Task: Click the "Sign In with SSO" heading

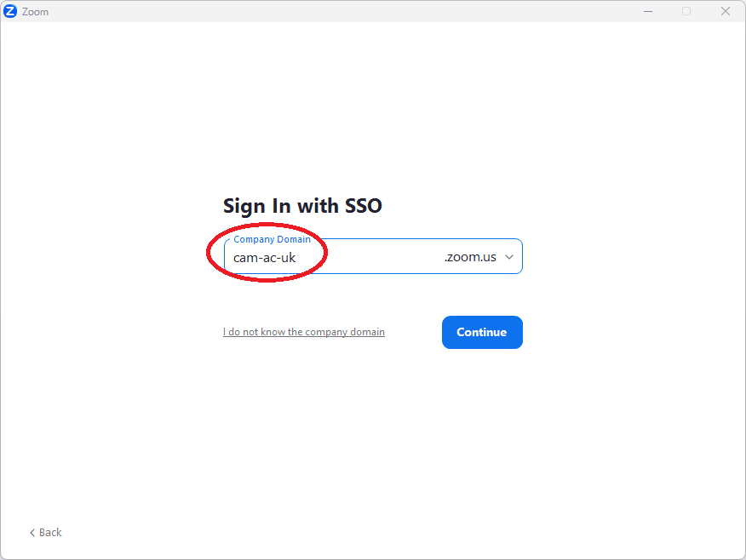Action: pyautogui.click(x=302, y=206)
